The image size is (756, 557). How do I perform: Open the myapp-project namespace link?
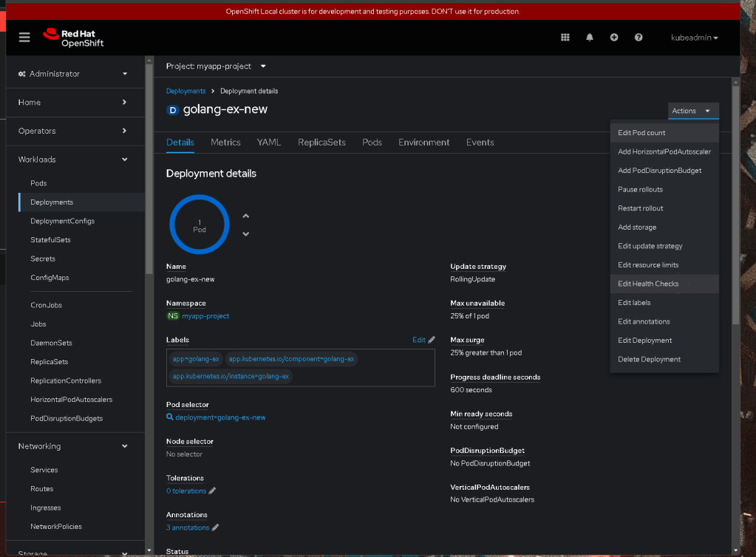pos(205,316)
